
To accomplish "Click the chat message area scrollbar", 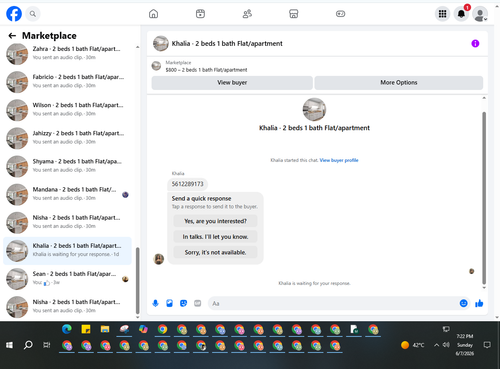I will (x=484, y=198).
